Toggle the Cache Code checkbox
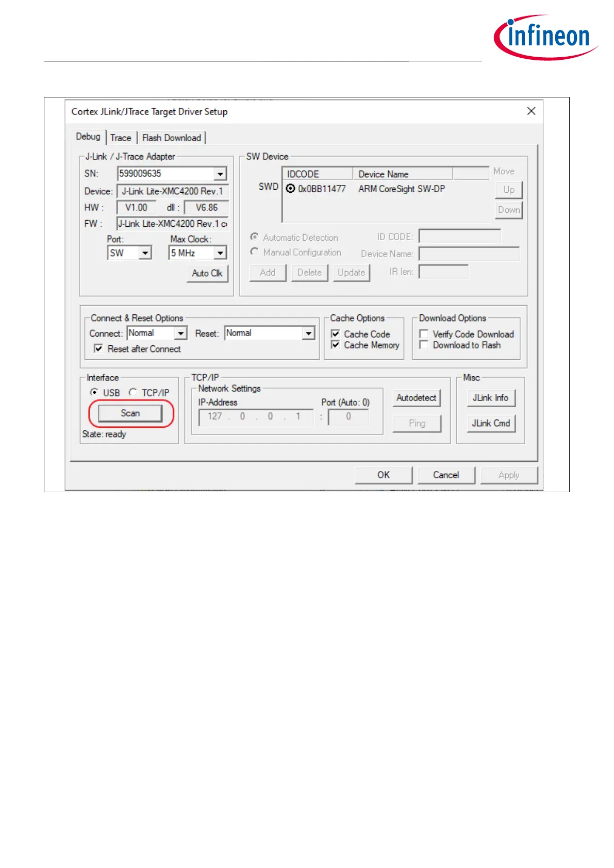 (336, 334)
